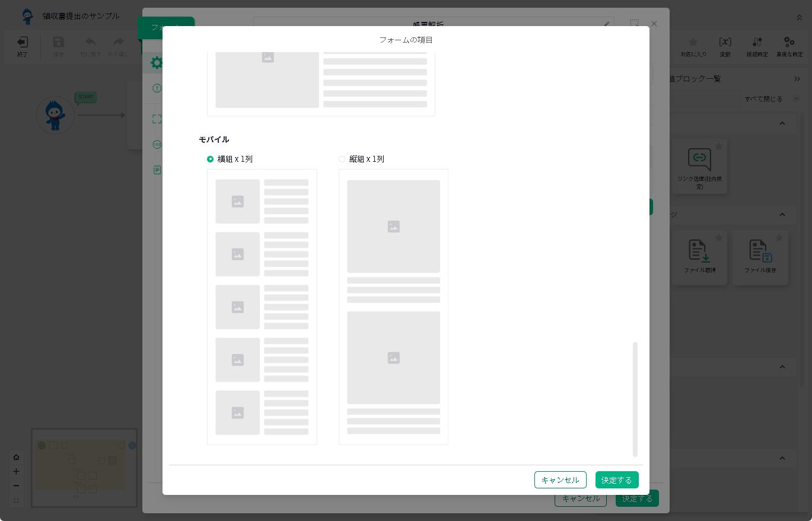Click the 決定する button in the dialog
812x521 pixels.
tap(617, 480)
